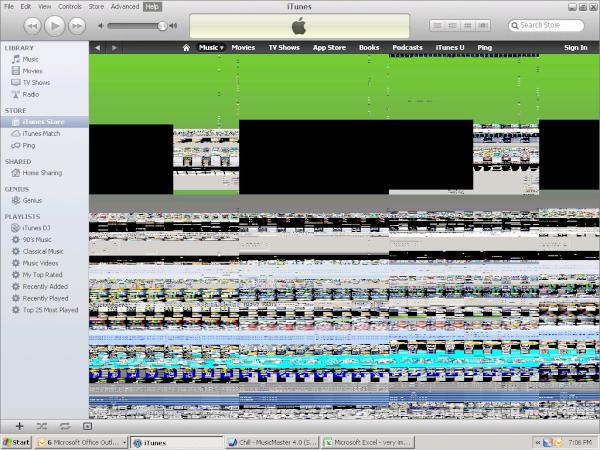Viewport: 600px width, 450px height.
Task: Switch to Cover Flow view button
Action: (x=483, y=26)
